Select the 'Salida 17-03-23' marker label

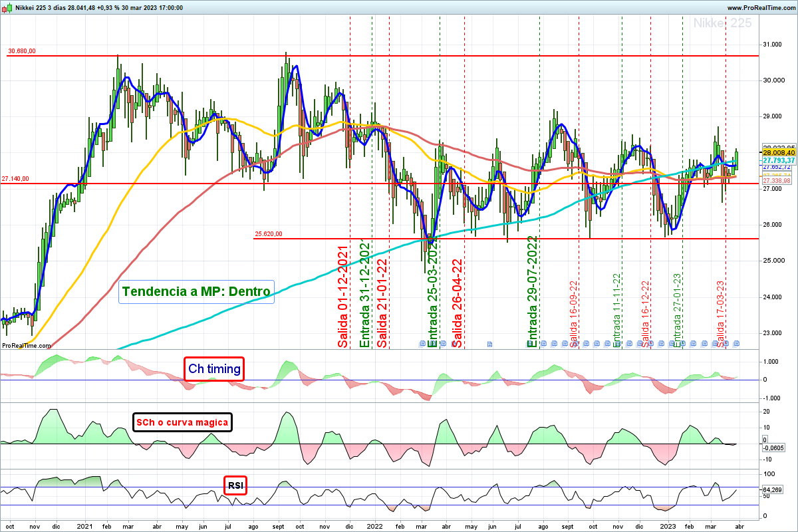point(720,313)
